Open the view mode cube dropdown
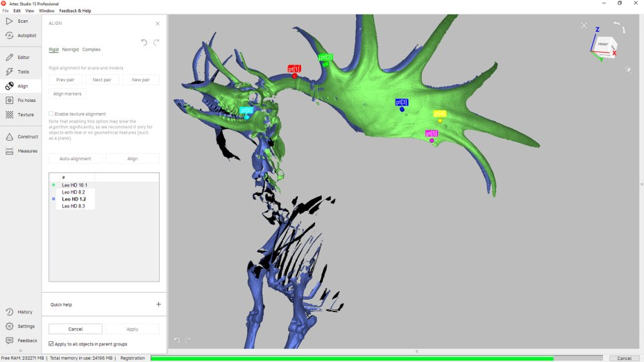This screenshot has width=644, height=362. [627, 69]
